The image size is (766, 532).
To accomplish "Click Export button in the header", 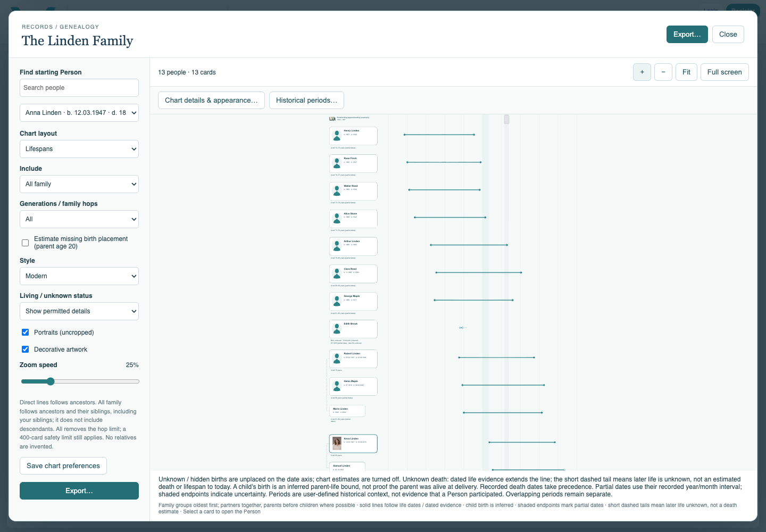I will tap(687, 34).
